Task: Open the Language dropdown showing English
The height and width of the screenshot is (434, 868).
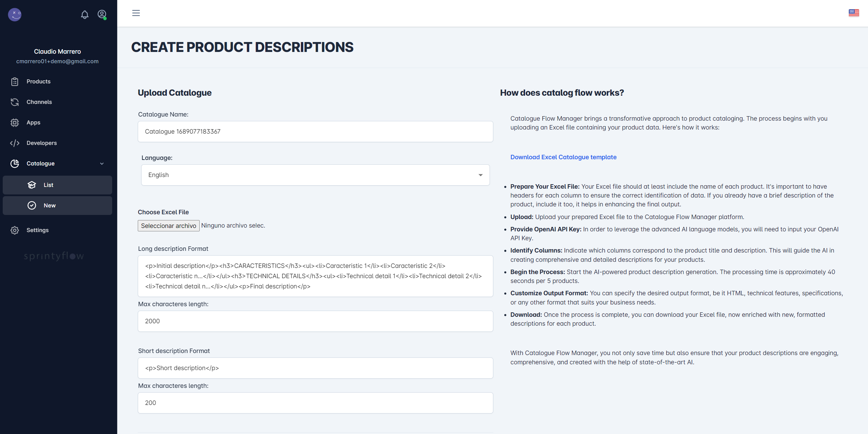Action: coord(315,175)
